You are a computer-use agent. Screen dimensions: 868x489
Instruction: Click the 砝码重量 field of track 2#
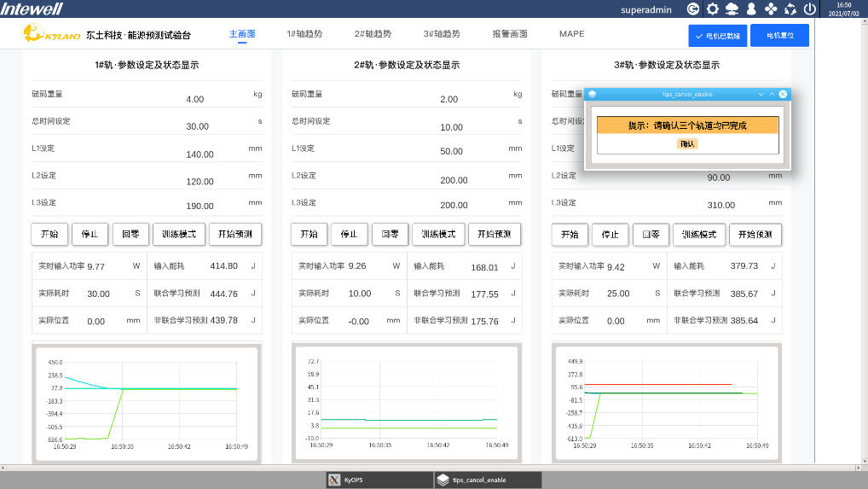[448, 99]
